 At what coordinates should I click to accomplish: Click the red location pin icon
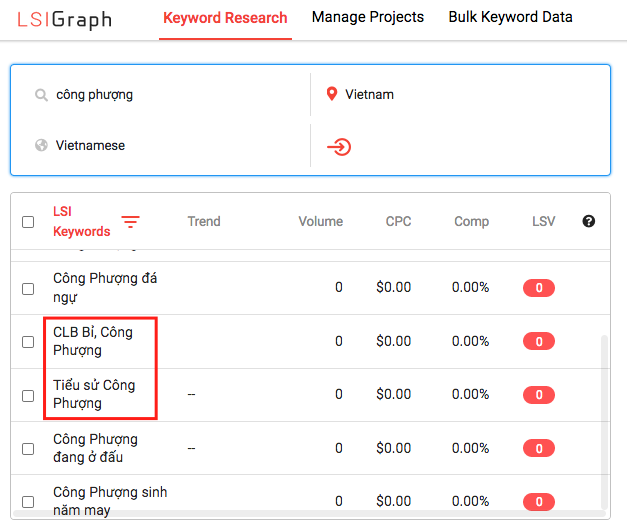331,94
